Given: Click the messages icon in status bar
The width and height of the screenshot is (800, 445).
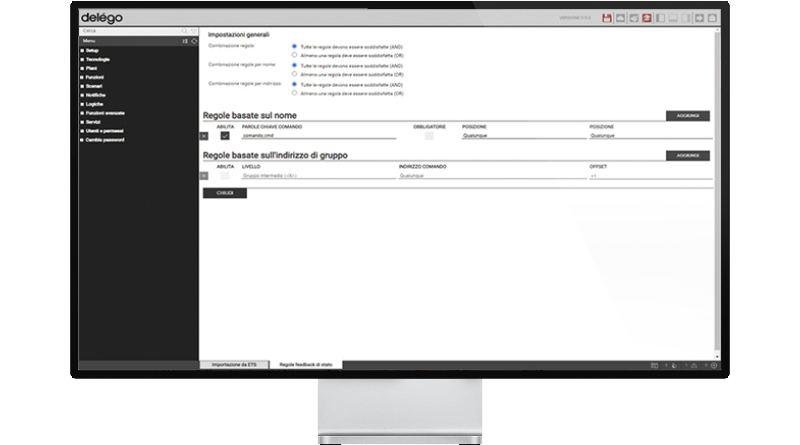Looking at the screenshot, I should point(654,365).
